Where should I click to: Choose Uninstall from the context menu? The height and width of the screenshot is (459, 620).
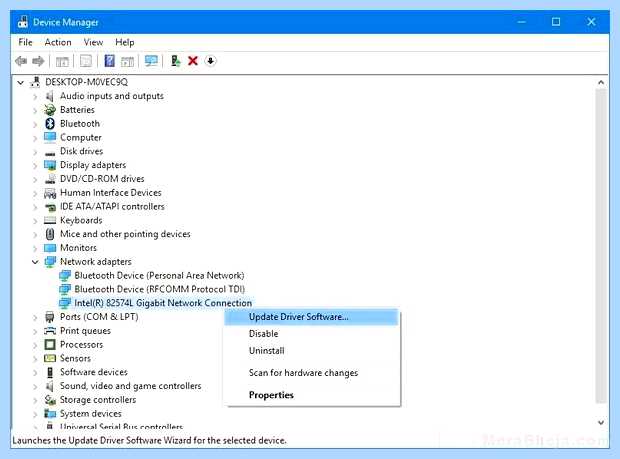[311, 351]
